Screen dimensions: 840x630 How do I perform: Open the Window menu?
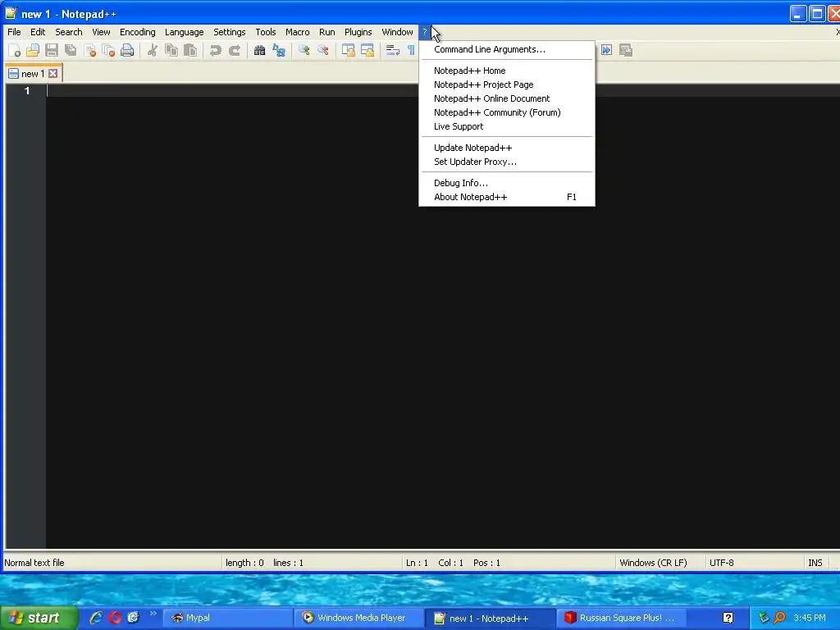tap(397, 32)
